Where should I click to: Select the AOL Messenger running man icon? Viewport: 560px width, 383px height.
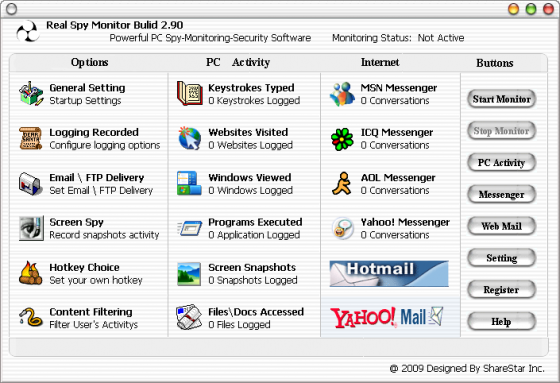pos(342,183)
